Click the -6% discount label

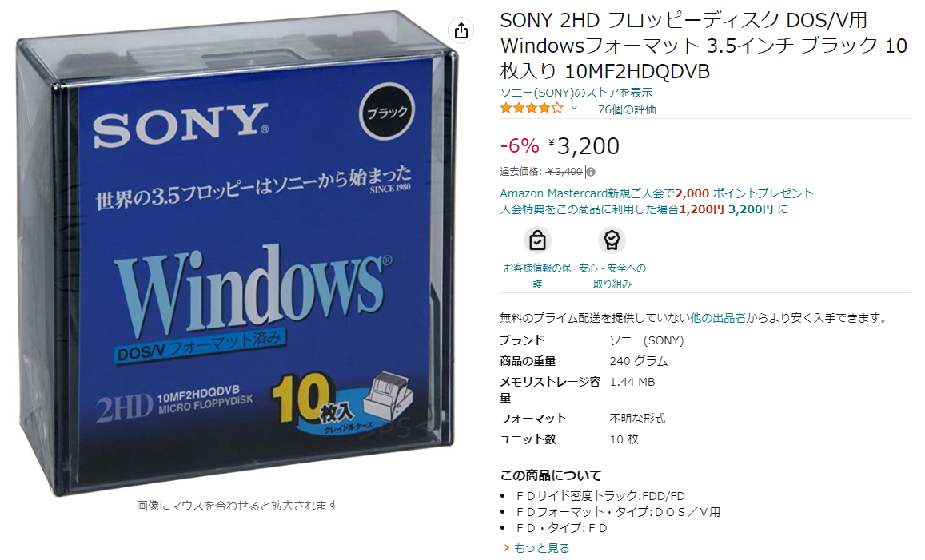tap(520, 145)
